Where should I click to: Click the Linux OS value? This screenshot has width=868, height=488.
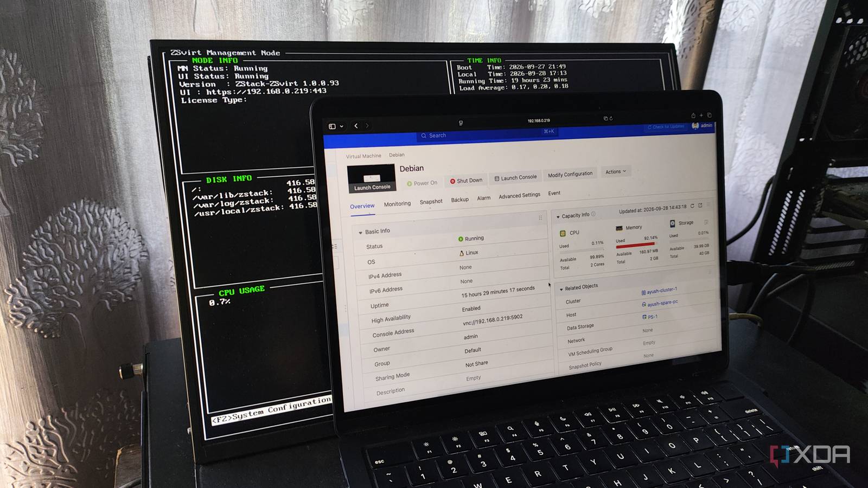(469, 253)
